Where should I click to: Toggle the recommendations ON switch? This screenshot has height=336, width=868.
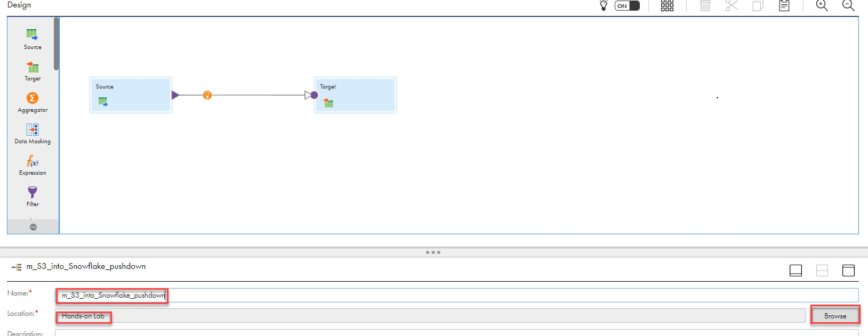[627, 6]
